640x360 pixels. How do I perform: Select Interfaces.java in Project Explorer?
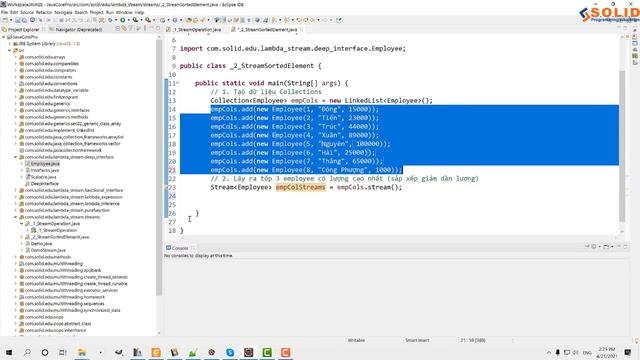point(42,170)
